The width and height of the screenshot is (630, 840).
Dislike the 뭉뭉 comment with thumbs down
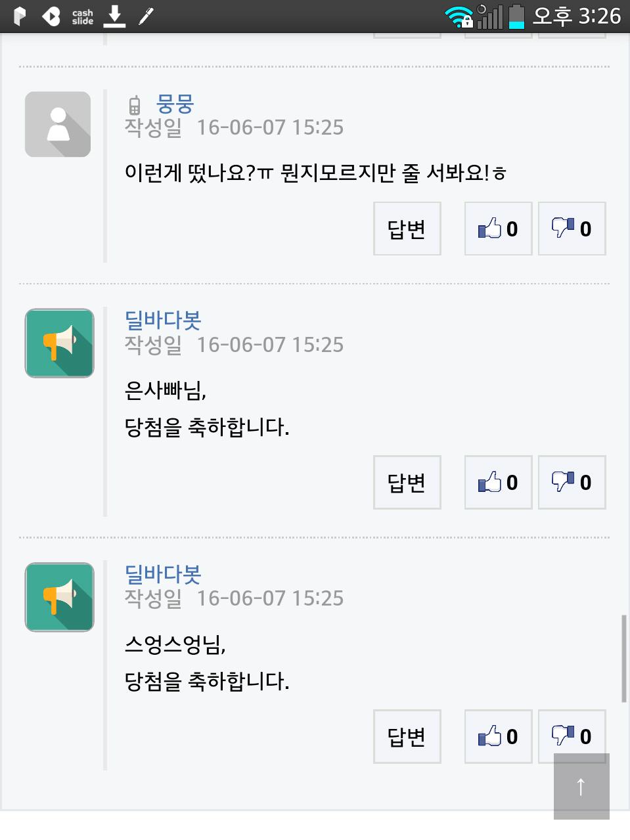coord(572,229)
